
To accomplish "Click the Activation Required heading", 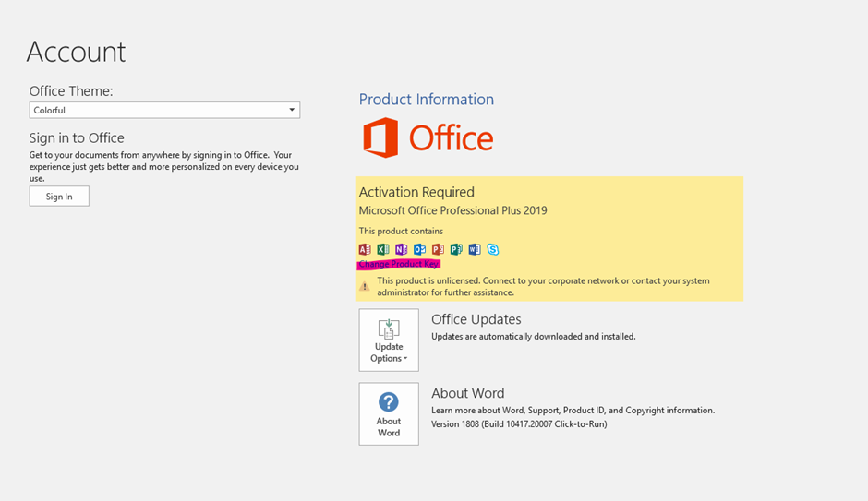I will 416,192.
